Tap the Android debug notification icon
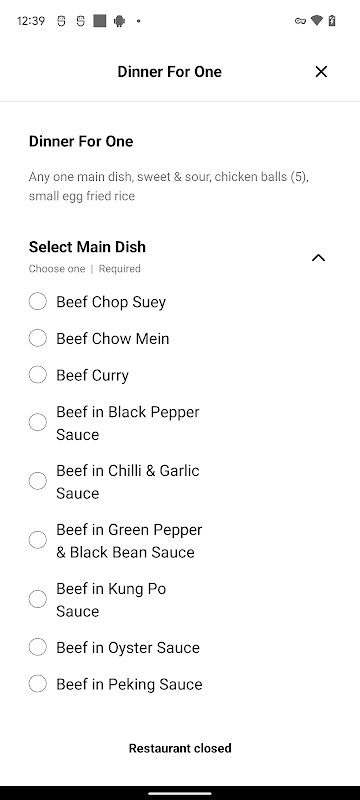The image size is (360, 800). 119,21
